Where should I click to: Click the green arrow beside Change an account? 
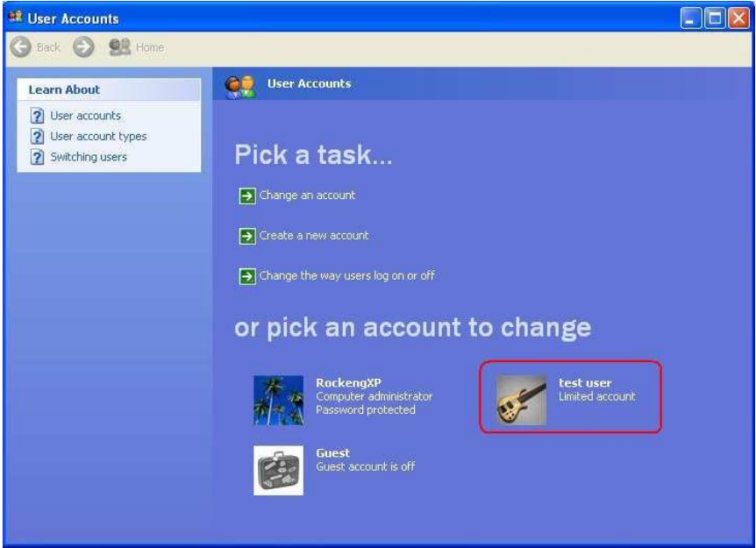pyautogui.click(x=247, y=196)
